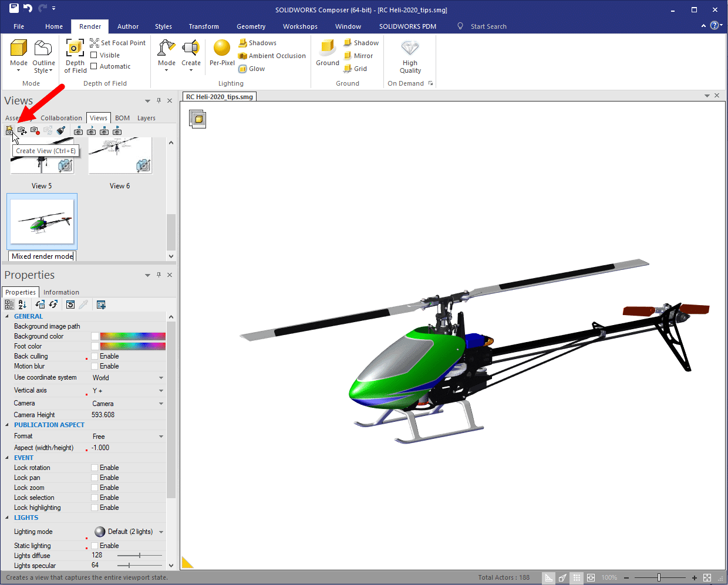Click the Outline Style button
This screenshot has width=728, height=585.
coord(43,56)
